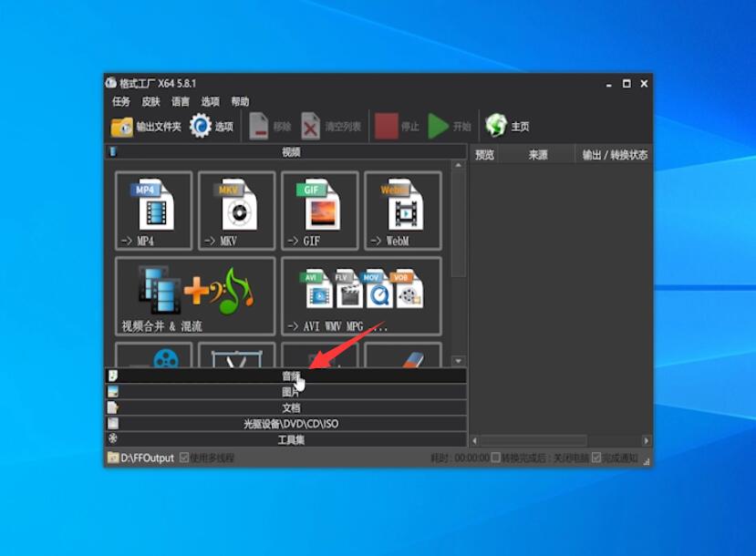Maximize the 格式工厂 window
The image size is (756, 556).
point(627,83)
